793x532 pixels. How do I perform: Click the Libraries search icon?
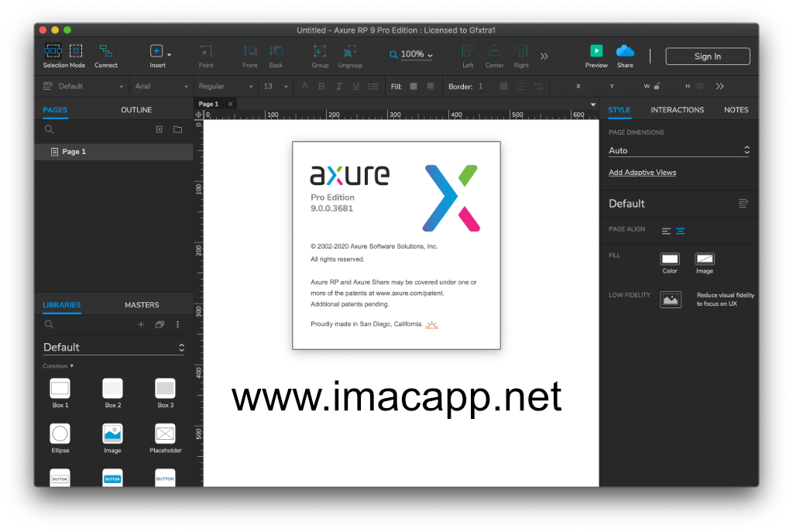click(49, 324)
